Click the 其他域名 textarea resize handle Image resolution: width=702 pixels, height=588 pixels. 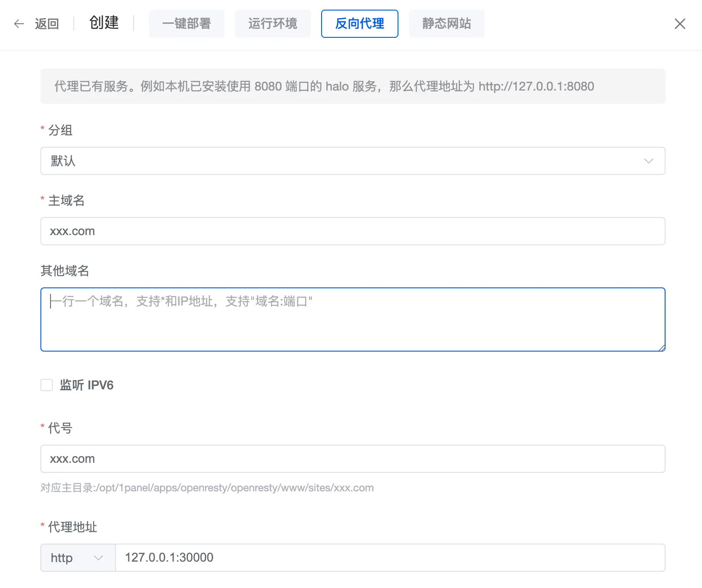[x=662, y=348]
